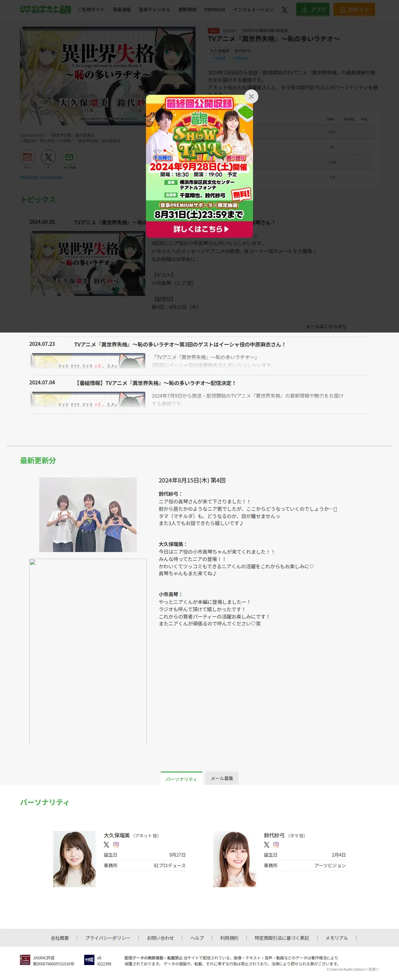Open ヘルプ footer link
The height and width of the screenshot is (980, 399).
197,938
